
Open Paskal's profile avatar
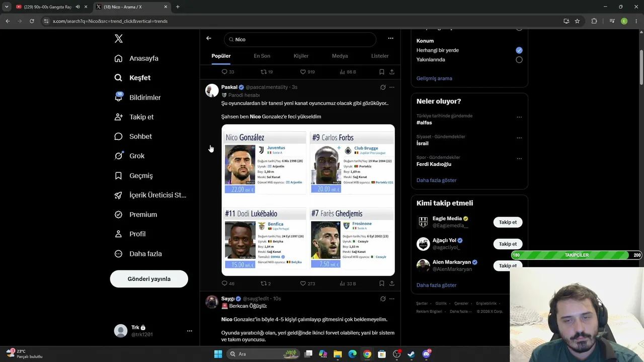(212, 90)
